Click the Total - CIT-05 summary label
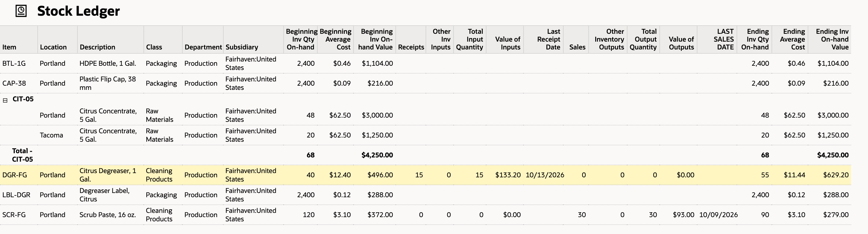This screenshot has height=234, width=868. tap(23, 155)
